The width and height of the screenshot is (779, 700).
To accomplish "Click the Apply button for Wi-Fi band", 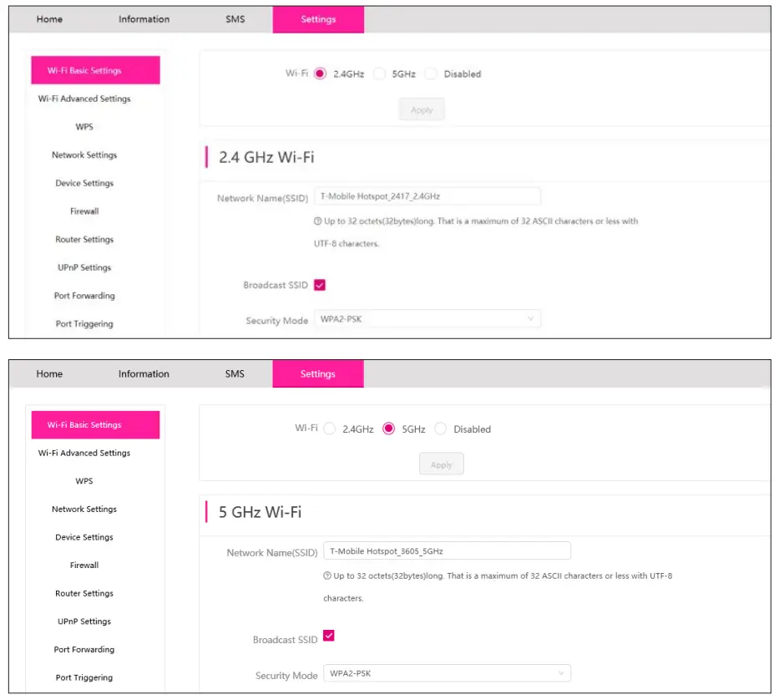I will point(421,109).
